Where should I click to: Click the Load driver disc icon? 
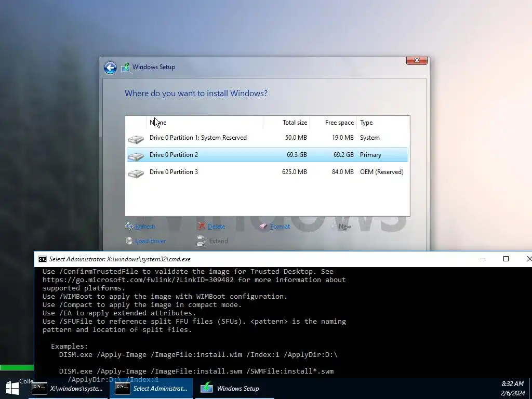[x=129, y=241]
